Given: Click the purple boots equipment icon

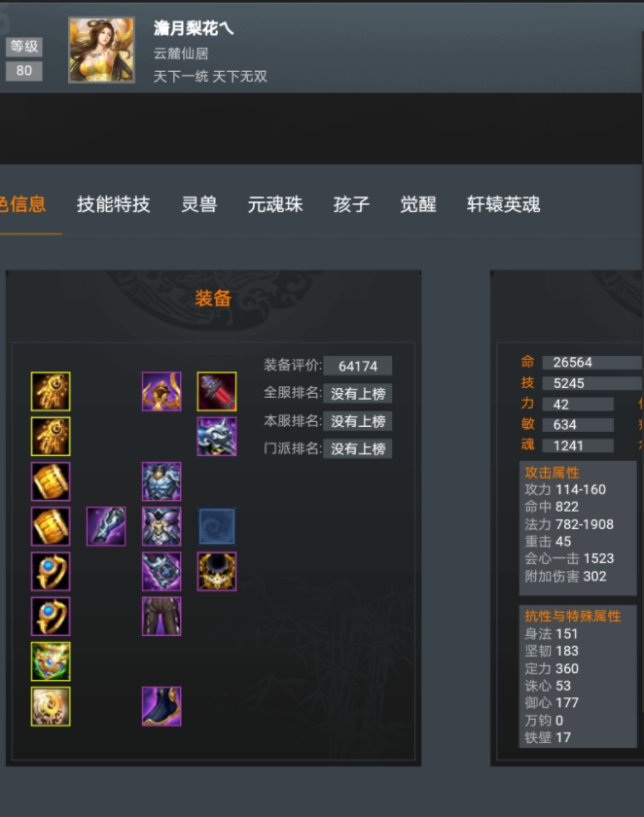Looking at the screenshot, I should click(161, 706).
